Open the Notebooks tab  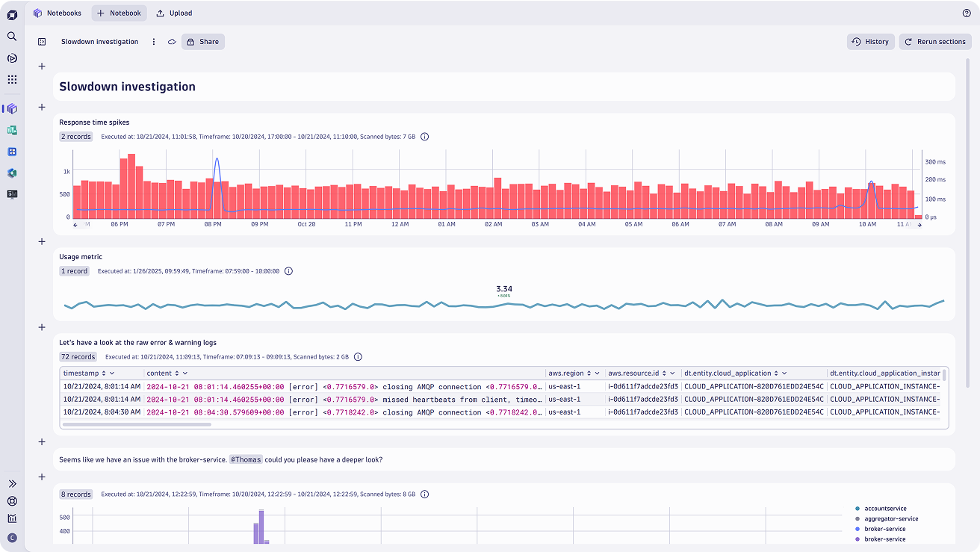coord(58,13)
